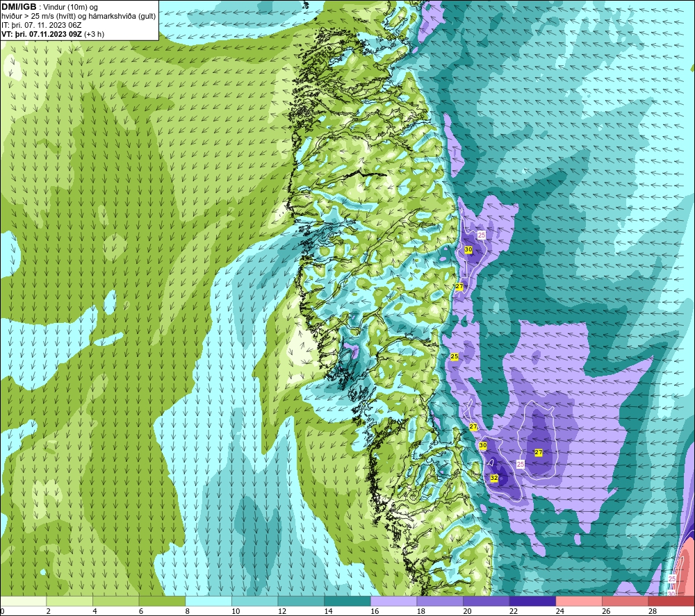Click the scale tick label 8
695x616 pixels.
click(187, 611)
